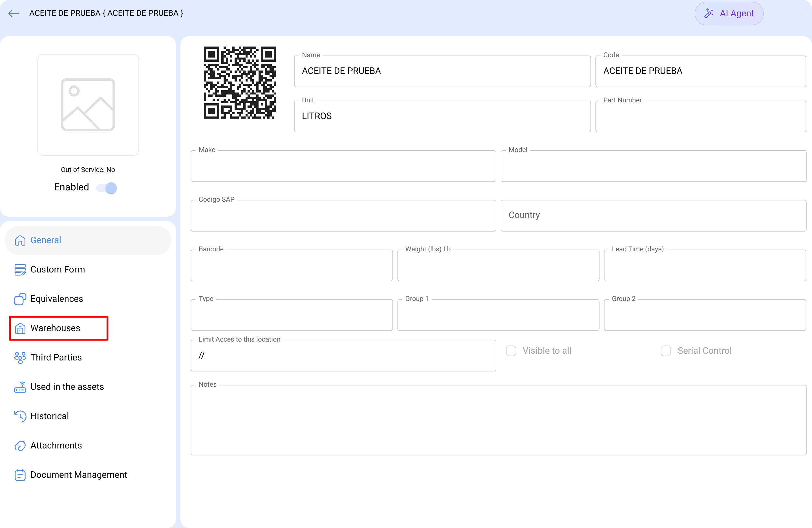Click into the Notes text area
812x528 pixels.
coord(498,420)
